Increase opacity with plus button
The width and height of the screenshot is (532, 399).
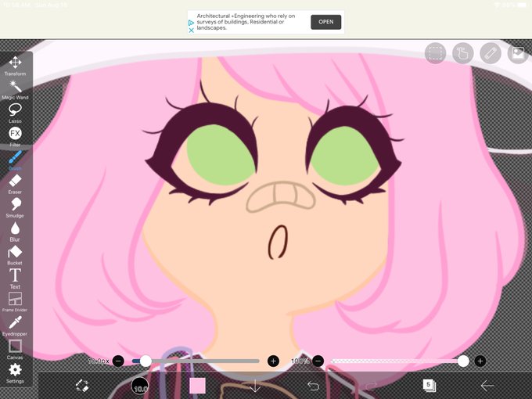point(480,361)
